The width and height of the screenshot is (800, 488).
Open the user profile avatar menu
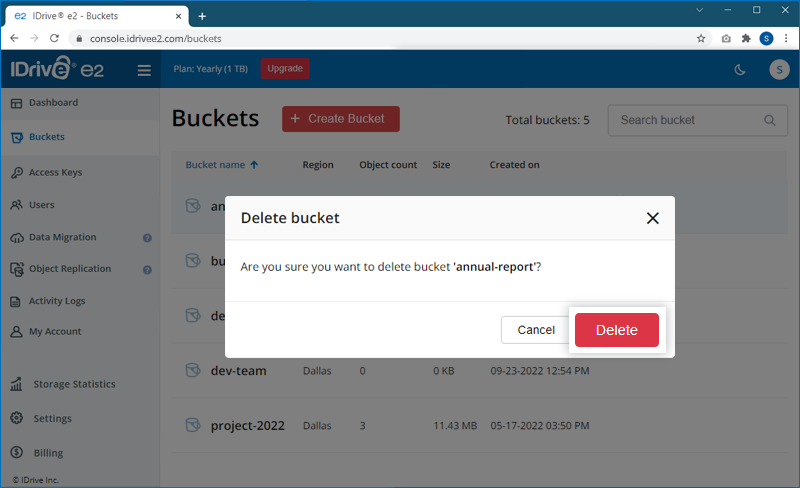click(779, 70)
